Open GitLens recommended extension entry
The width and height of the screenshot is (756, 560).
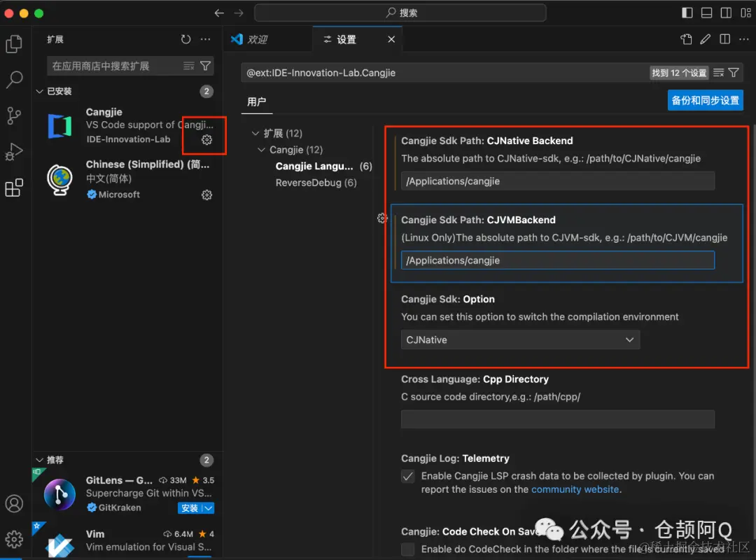(x=128, y=494)
